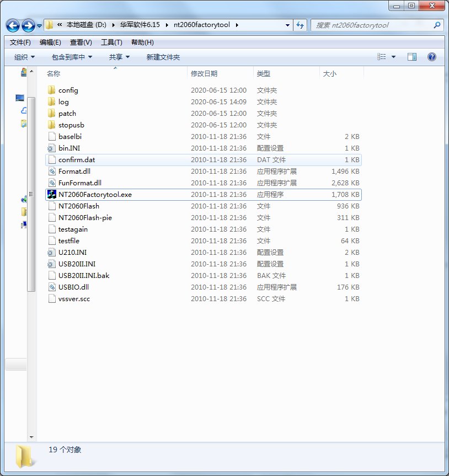The image size is (449, 476).
Task: Open the 编辑(E) menu
Action: 50,42
